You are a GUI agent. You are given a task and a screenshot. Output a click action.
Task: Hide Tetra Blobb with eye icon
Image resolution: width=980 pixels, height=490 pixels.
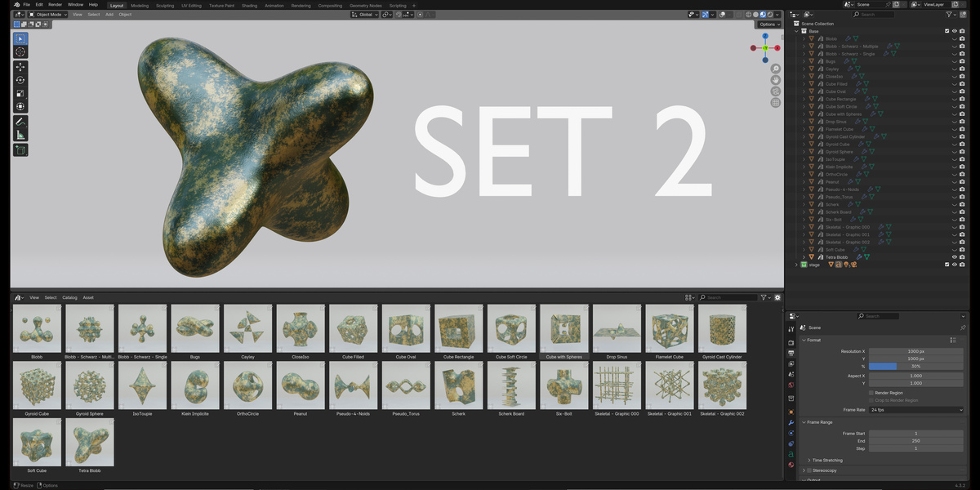954,257
